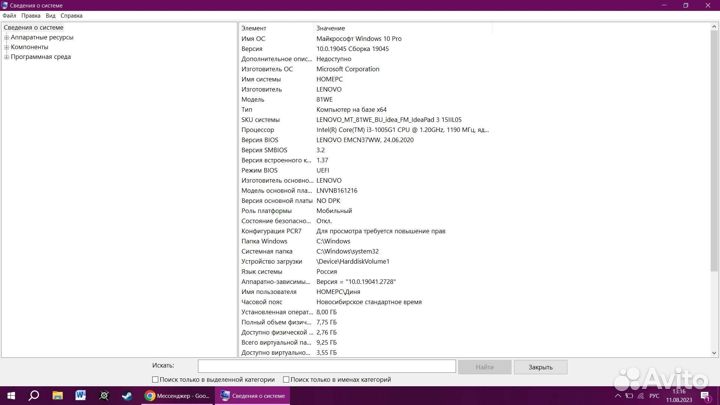This screenshot has width=720, height=405.
Task: Expand the Программная среда tree node
Action: pos(6,57)
